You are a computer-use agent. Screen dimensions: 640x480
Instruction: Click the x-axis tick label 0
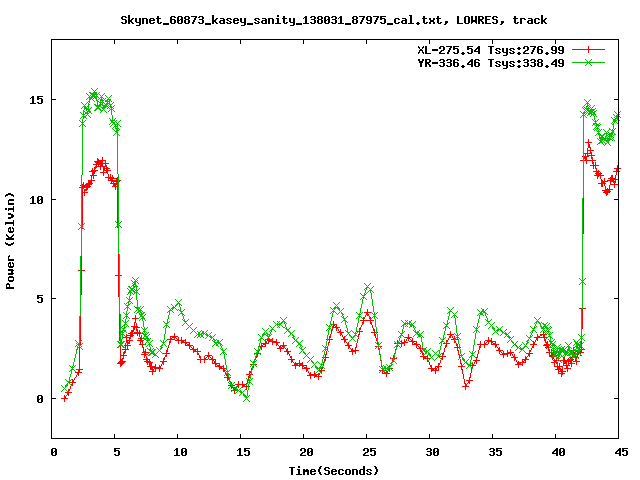click(x=53, y=452)
